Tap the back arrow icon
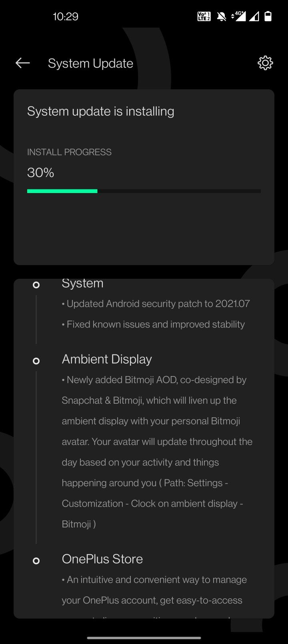 tap(23, 63)
